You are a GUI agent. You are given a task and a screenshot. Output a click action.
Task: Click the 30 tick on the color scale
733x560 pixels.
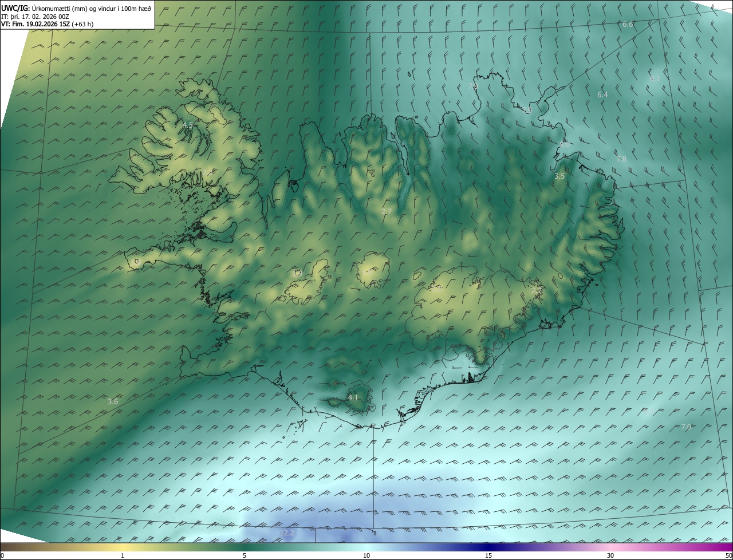610,555
